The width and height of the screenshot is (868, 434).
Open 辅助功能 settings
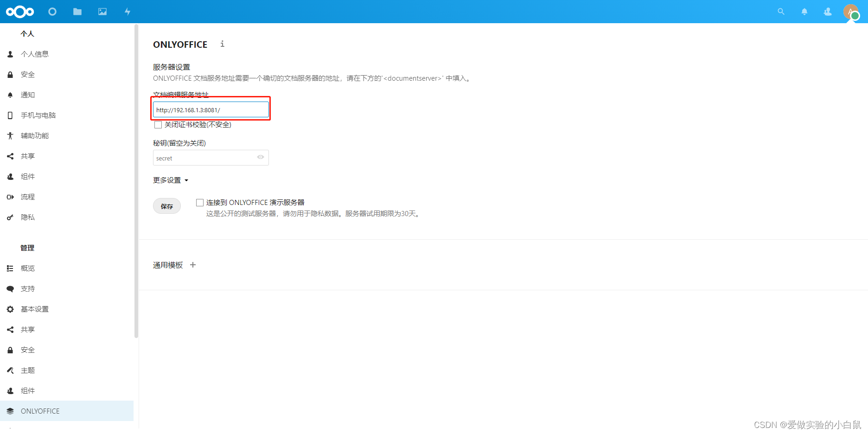click(67, 136)
